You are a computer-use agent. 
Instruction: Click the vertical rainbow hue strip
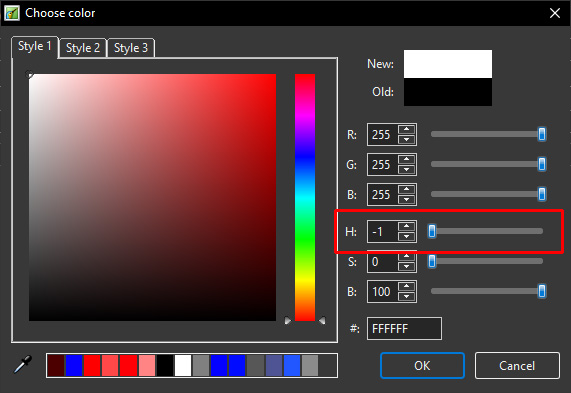305,197
